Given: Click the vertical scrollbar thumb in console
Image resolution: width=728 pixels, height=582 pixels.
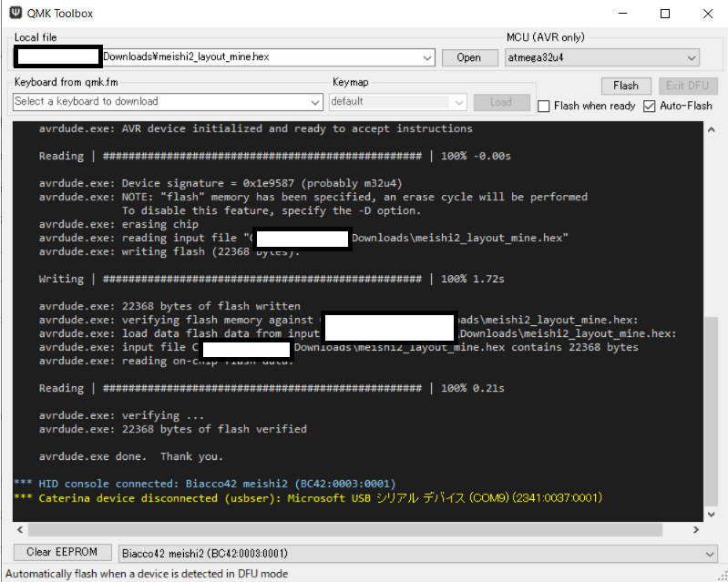Looking at the screenshot, I should (712, 411).
